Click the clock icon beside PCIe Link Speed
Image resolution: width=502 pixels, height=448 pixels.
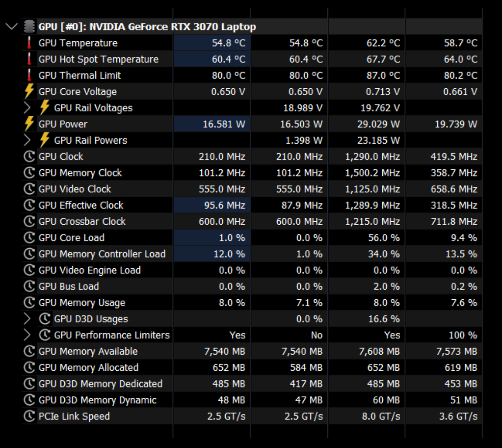[x=29, y=416]
